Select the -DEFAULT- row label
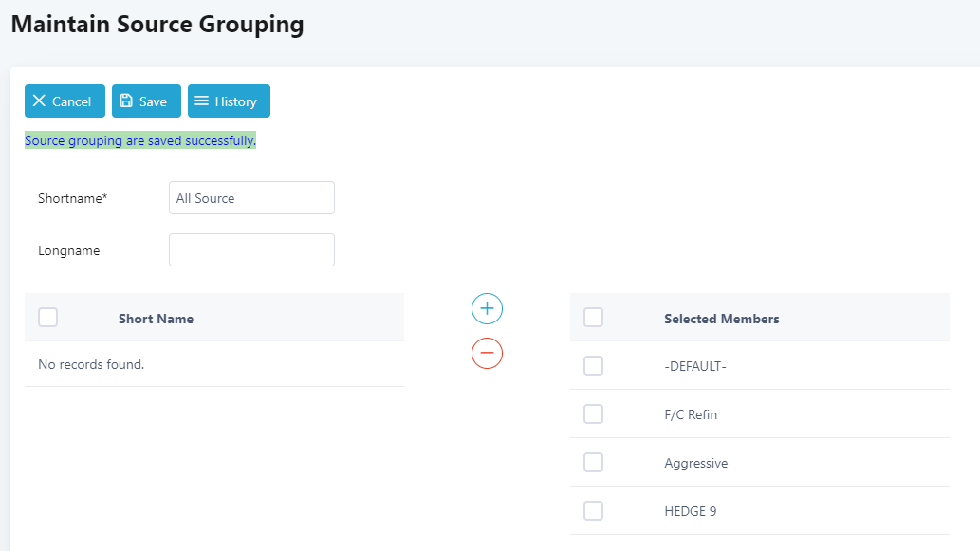980x551 pixels. (x=694, y=366)
